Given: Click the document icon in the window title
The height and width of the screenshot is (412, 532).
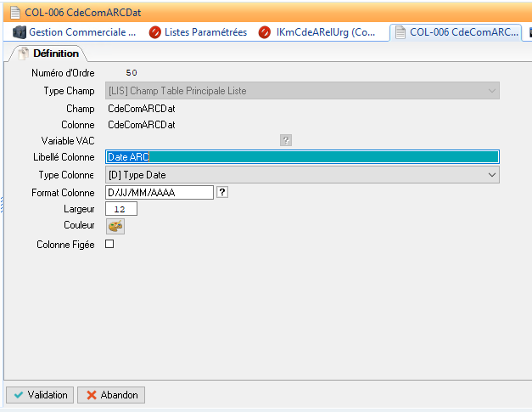Looking at the screenshot, I should [14, 13].
